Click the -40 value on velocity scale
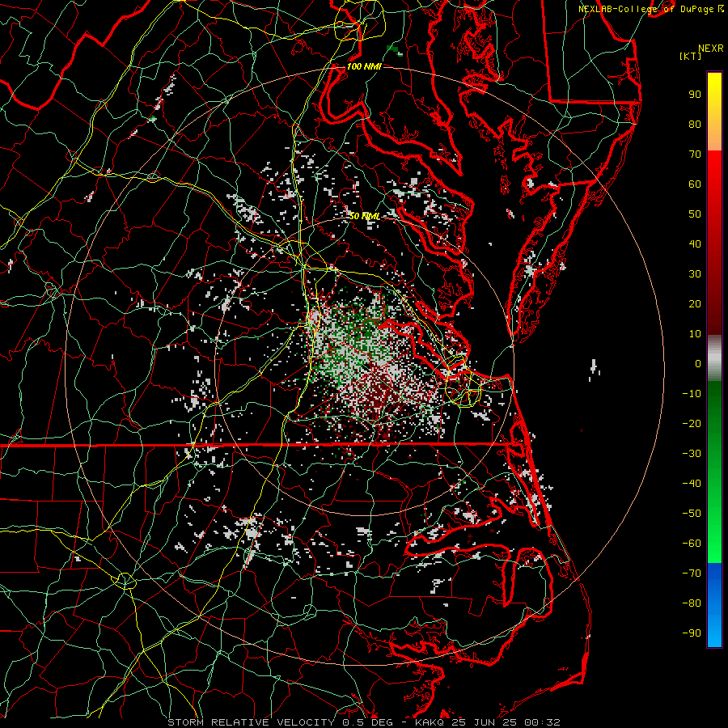 pos(692,484)
